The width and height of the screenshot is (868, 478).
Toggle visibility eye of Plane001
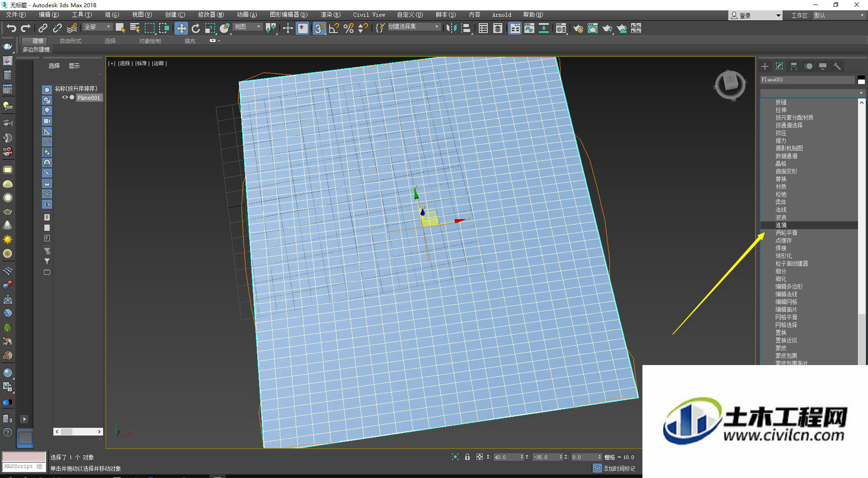[65, 98]
